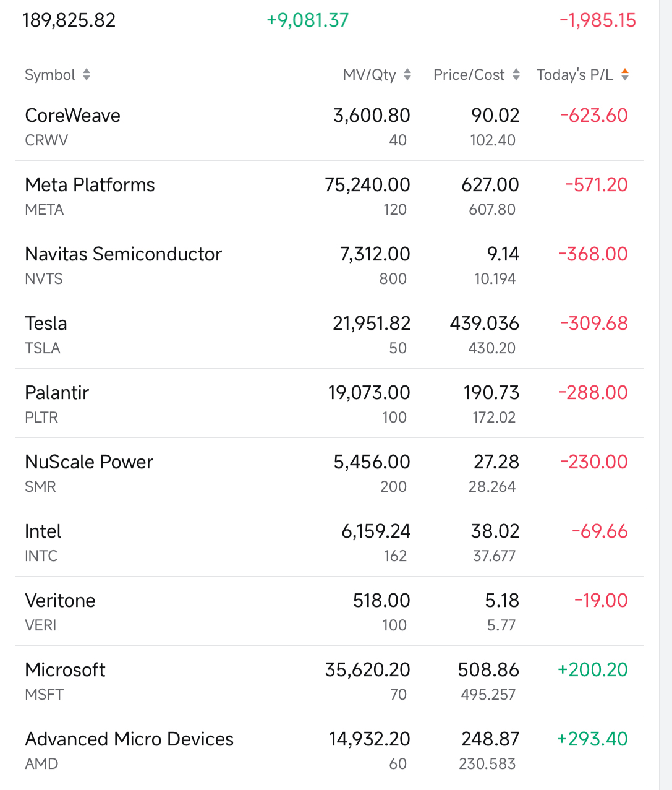Image resolution: width=672 pixels, height=790 pixels.
Task: Select the Intel INTC position
Action: pyautogui.click(x=43, y=531)
